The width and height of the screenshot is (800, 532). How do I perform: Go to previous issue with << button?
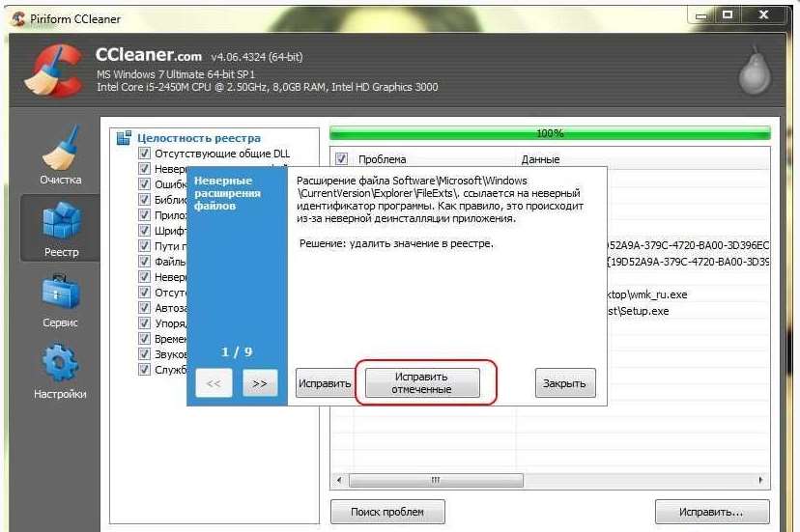tap(214, 383)
